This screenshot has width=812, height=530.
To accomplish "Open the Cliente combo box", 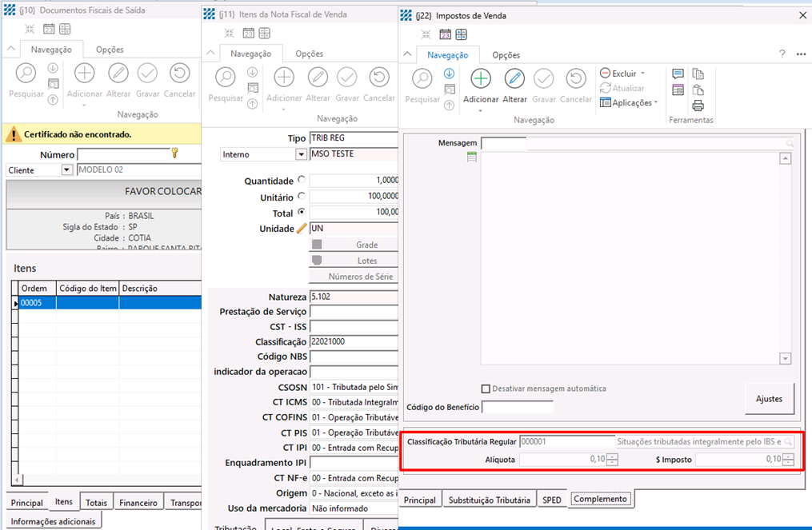I will (x=66, y=170).
